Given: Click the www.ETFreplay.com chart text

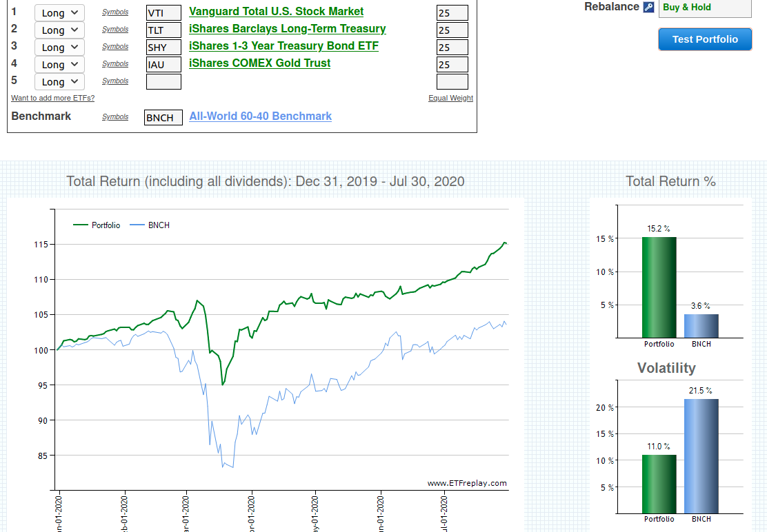Looking at the screenshot, I should pyautogui.click(x=467, y=483).
